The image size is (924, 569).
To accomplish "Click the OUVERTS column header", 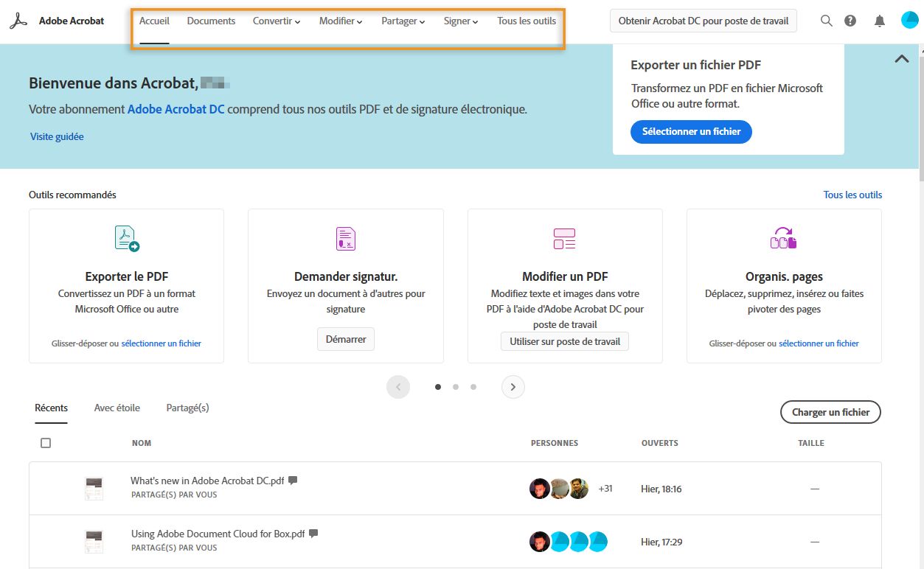I will (x=660, y=443).
